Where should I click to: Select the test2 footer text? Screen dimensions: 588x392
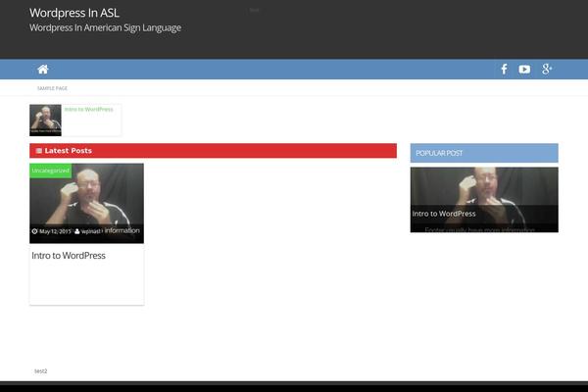41,371
